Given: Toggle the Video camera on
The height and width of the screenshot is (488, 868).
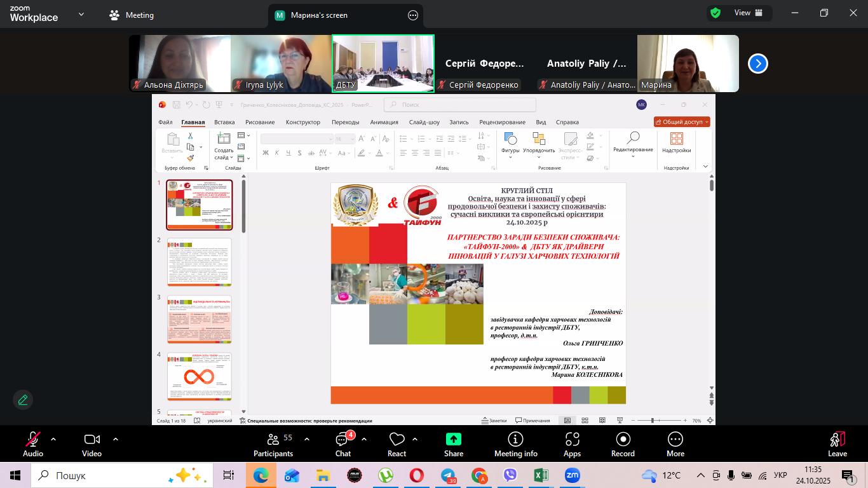Looking at the screenshot, I should point(92,440).
